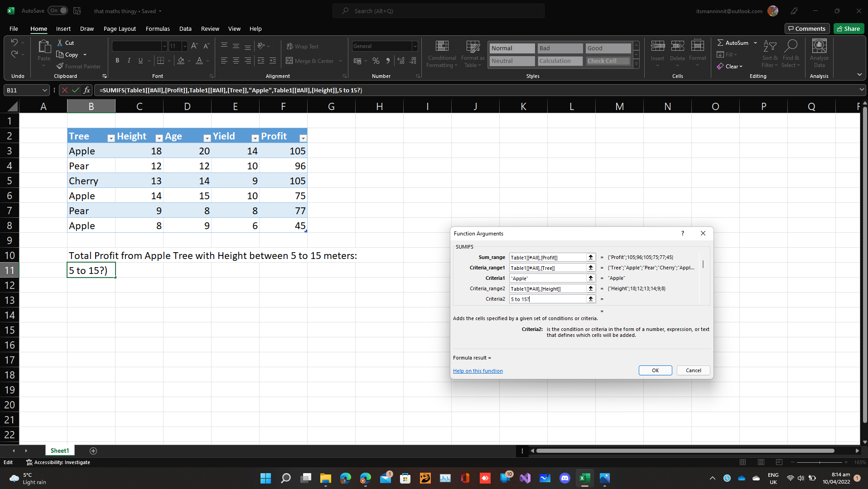Open the Tree column filter dropdown
This screenshot has height=489, width=868.
tap(111, 138)
